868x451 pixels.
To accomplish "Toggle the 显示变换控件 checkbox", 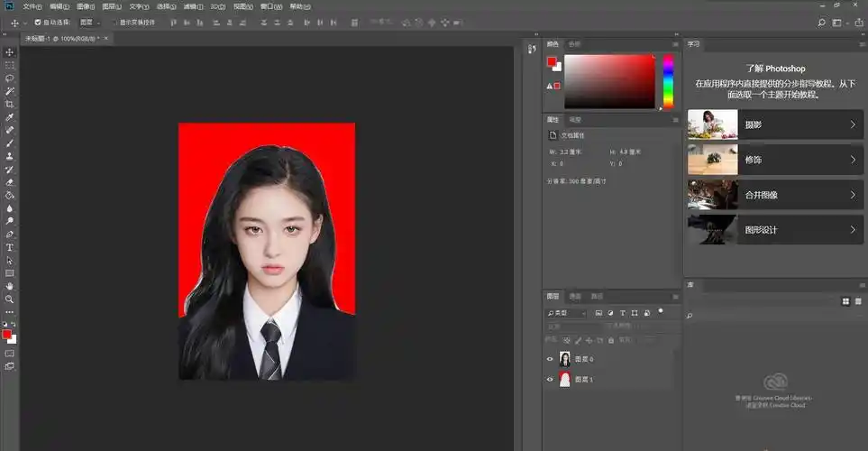I will pos(114,23).
